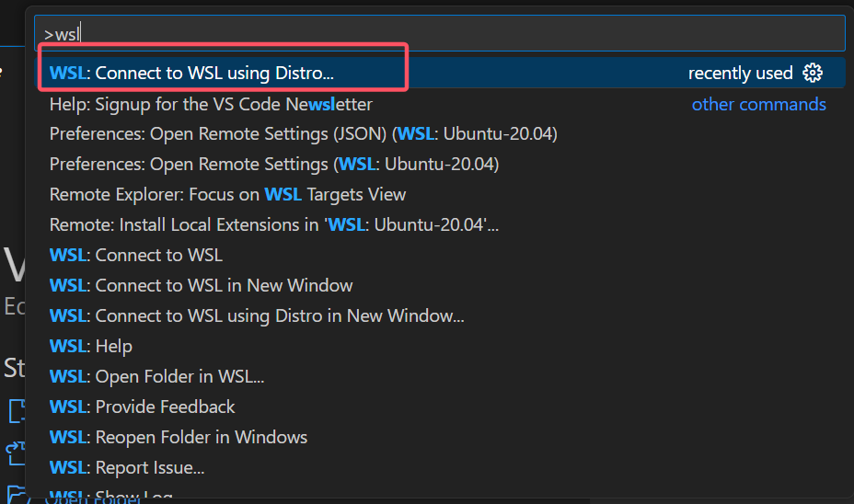This screenshot has width=854, height=504.
Task: Select Open Remote Settings (JSON) (WSL: Ubuntu-20.04)
Action: (440, 134)
